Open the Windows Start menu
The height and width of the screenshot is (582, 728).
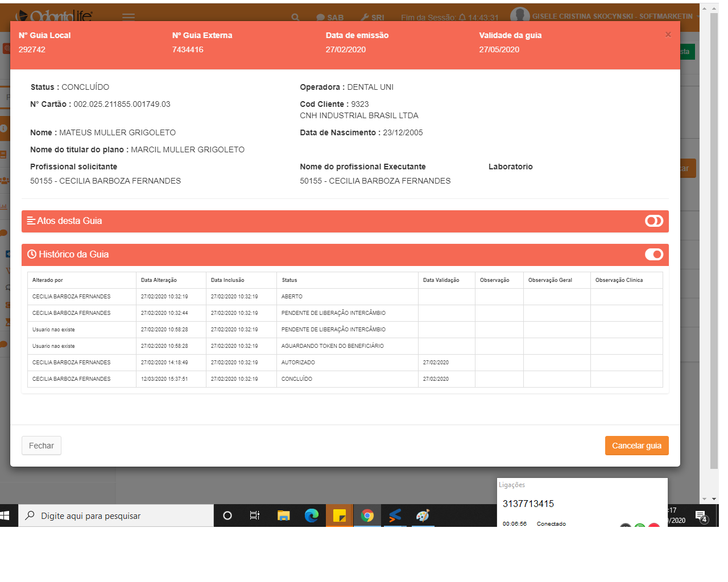(6, 516)
